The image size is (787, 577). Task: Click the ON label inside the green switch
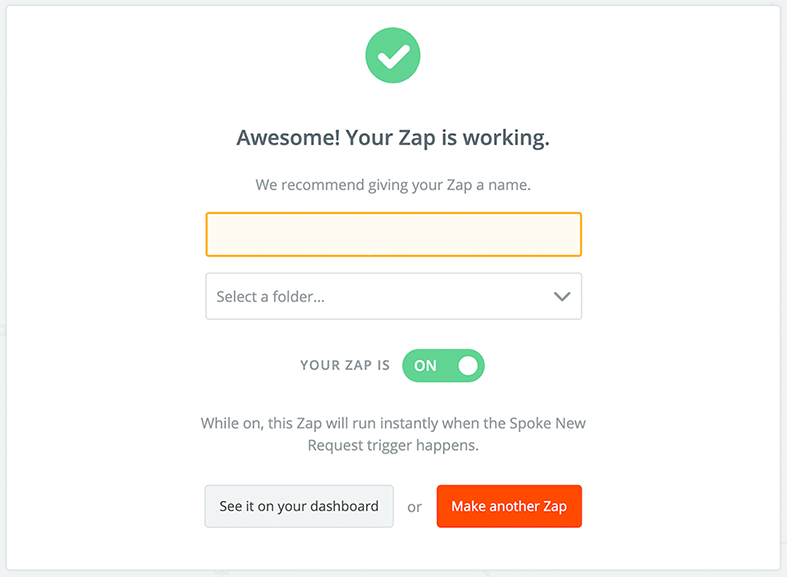coord(425,366)
